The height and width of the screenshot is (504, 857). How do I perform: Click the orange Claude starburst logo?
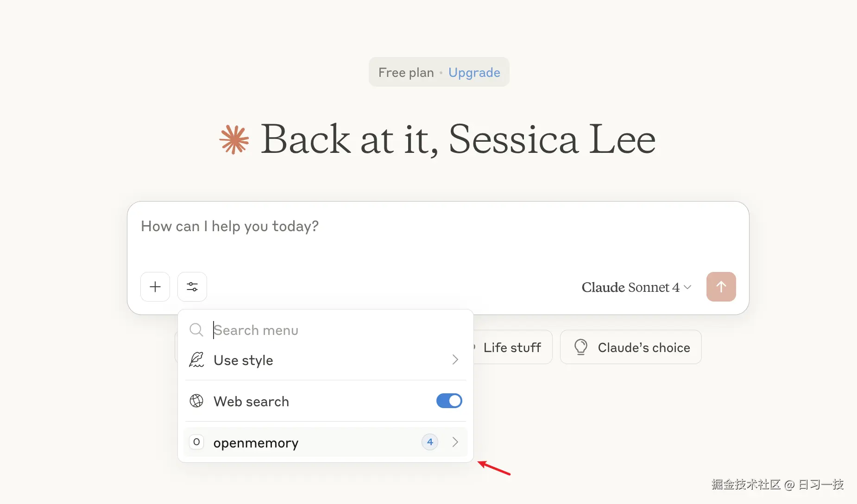234,139
